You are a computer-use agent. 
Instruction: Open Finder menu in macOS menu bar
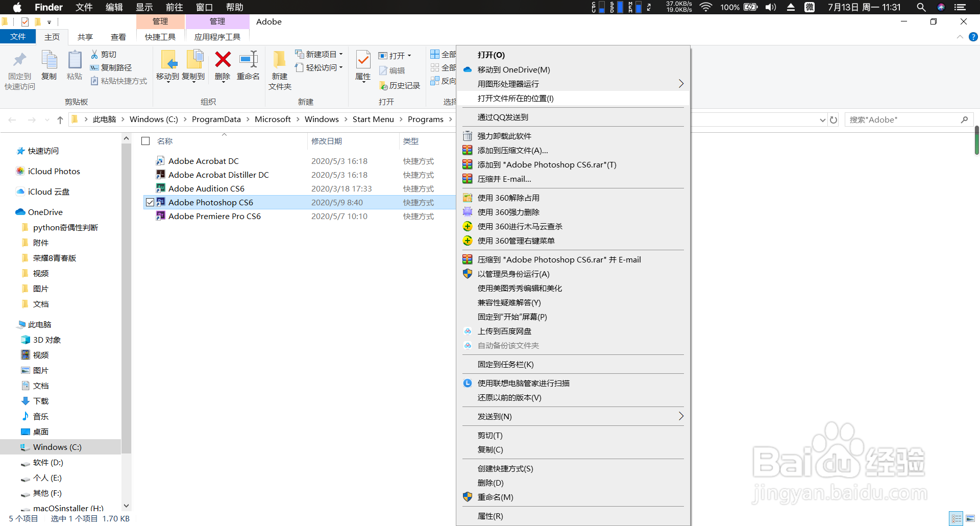coord(48,7)
